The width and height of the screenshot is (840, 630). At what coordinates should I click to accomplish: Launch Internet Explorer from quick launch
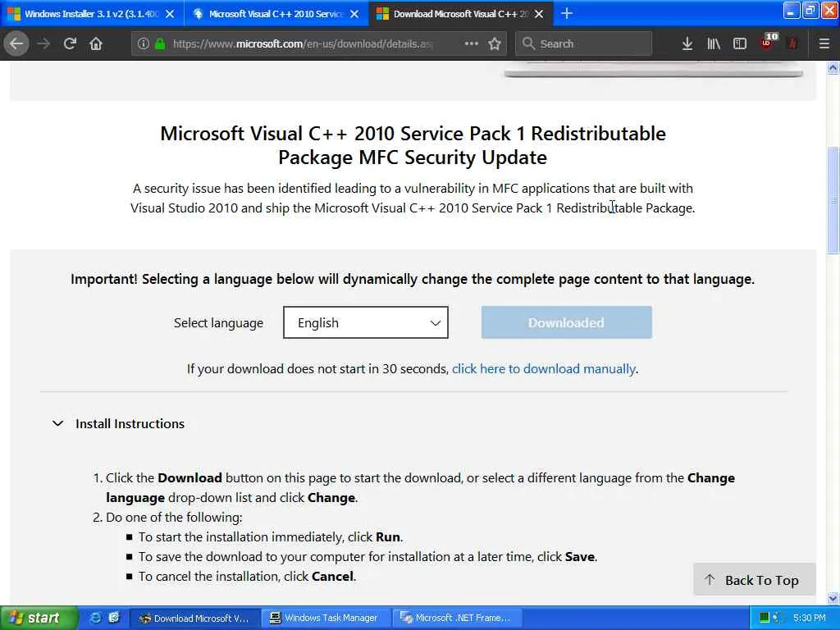[95, 618]
